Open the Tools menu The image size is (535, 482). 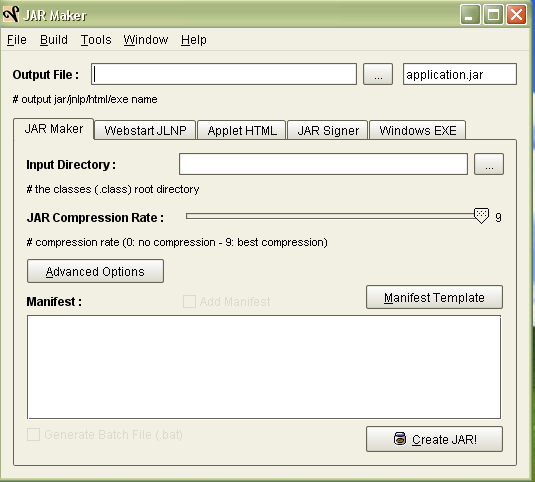[96, 40]
